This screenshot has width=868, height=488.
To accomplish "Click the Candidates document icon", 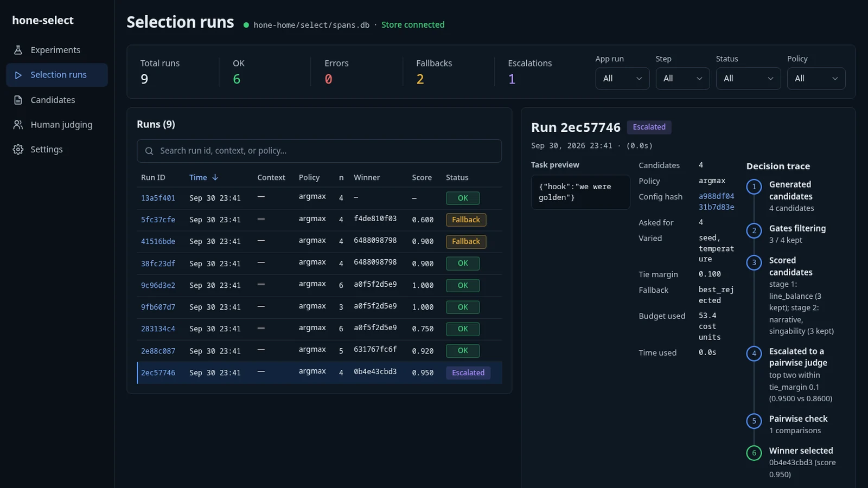I will 18,100.
